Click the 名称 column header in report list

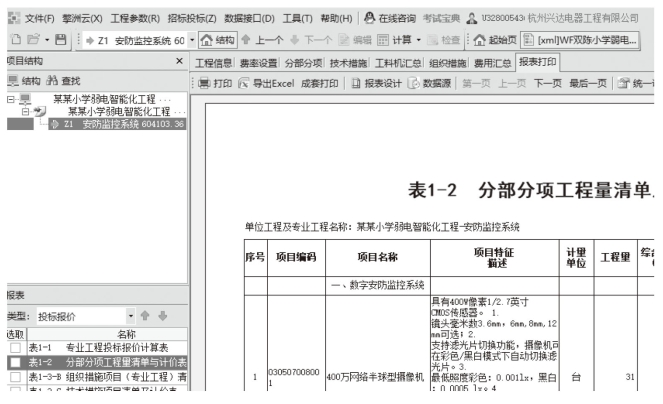(107, 334)
